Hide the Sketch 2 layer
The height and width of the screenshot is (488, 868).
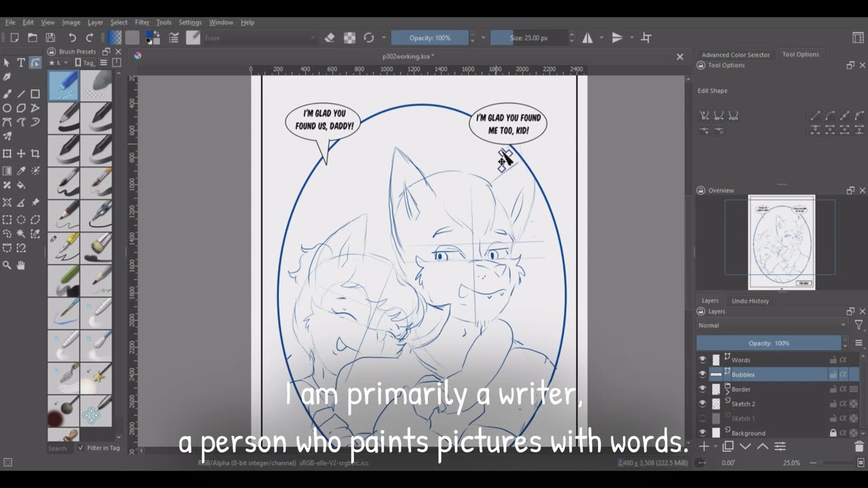pos(703,404)
